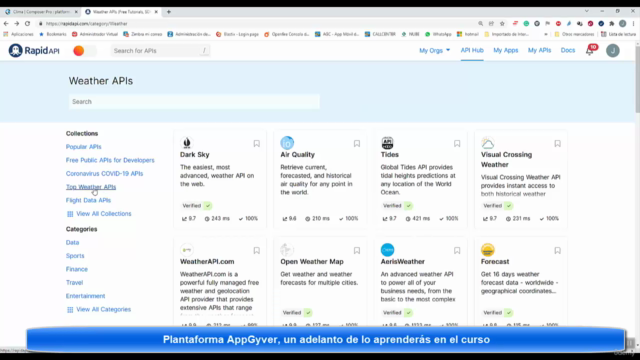Click the Weather APIs search box
The image size is (640, 360).
tap(194, 102)
